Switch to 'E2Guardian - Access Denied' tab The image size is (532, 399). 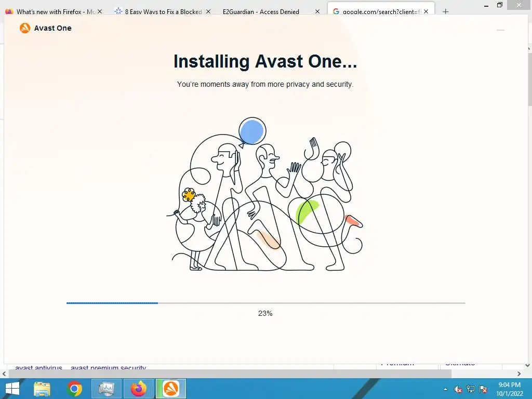coord(261,11)
